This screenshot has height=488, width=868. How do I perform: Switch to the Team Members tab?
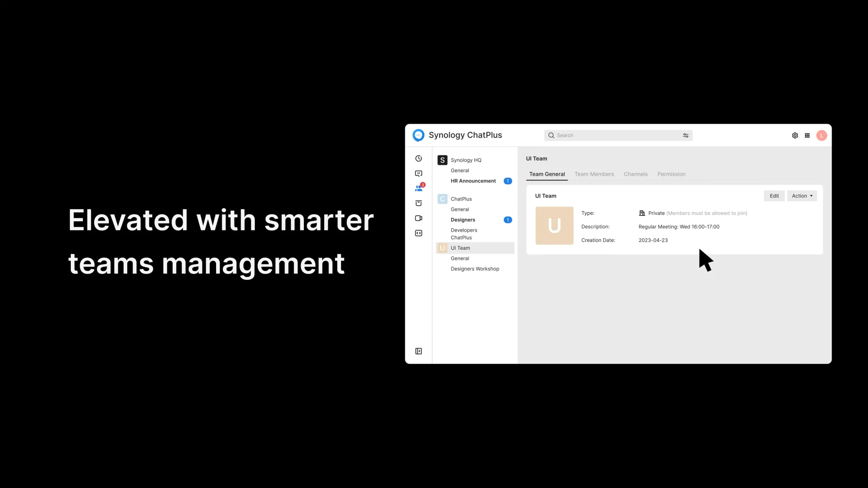594,174
